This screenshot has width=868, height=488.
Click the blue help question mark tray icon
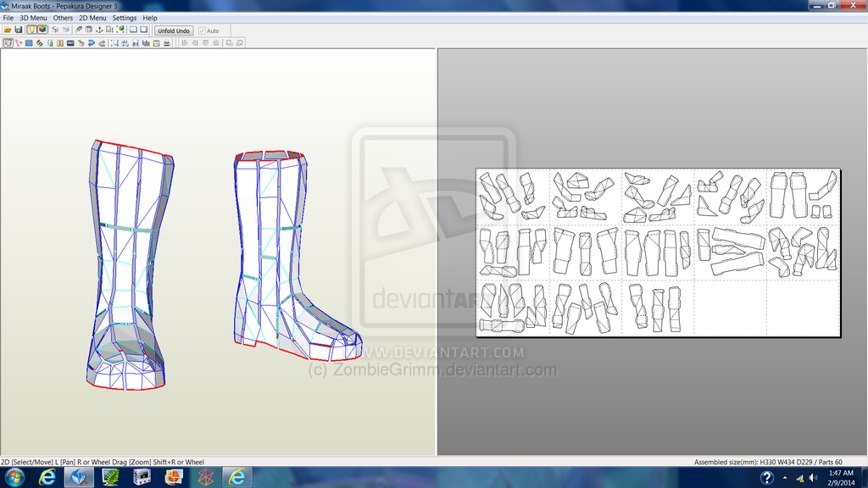(766, 478)
